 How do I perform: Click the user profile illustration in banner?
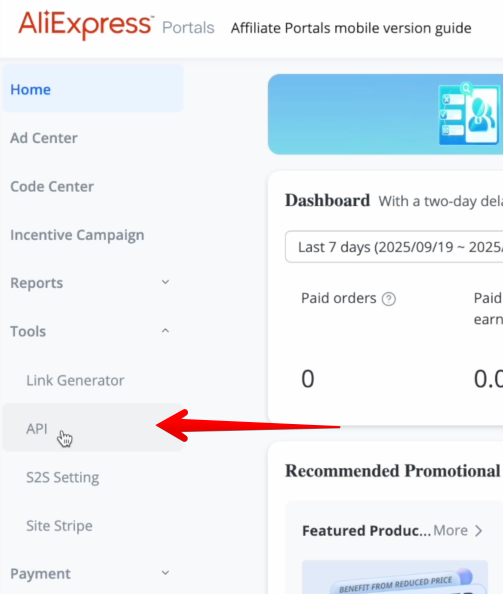(x=468, y=114)
